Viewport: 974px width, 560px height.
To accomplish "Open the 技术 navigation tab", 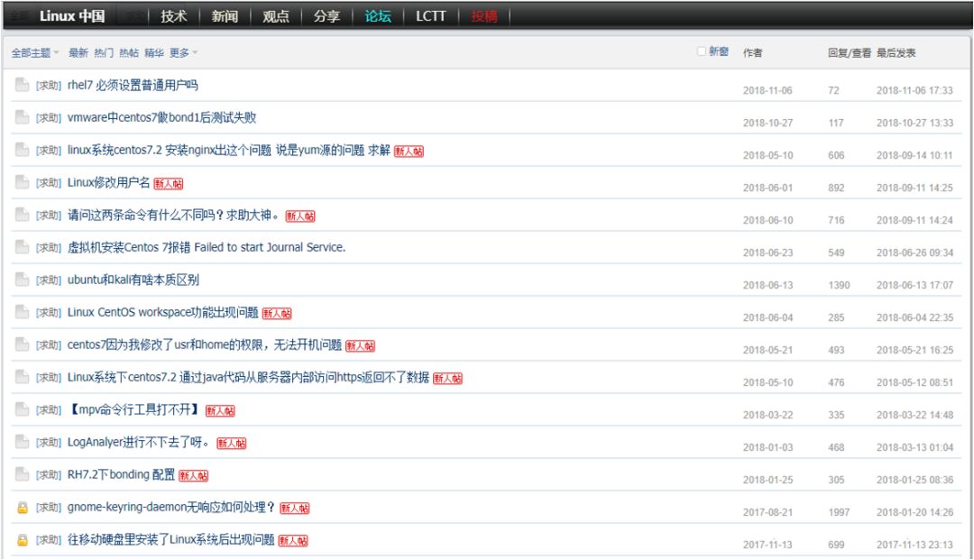I will coord(173,16).
